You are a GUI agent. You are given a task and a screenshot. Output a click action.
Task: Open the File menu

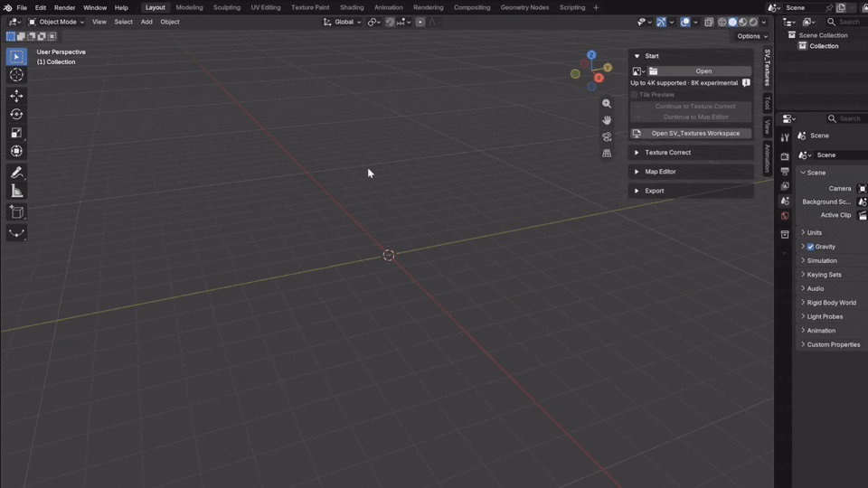point(22,8)
